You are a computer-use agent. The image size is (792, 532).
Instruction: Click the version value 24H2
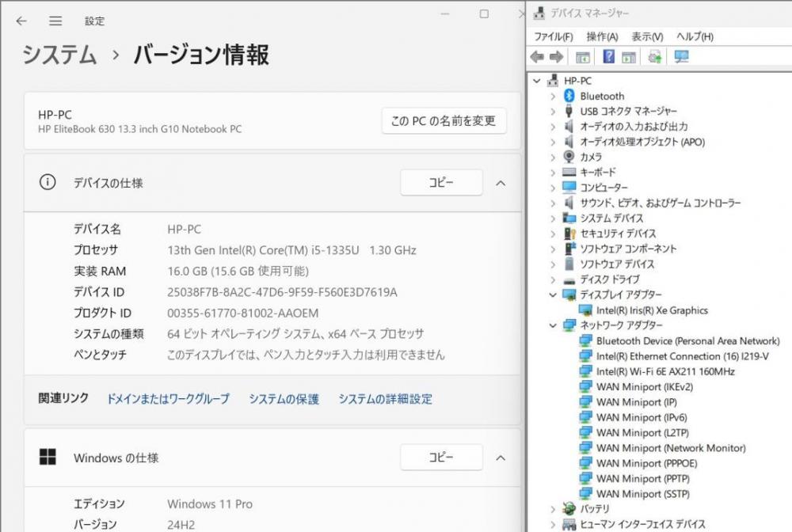click(x=181, y=525)
